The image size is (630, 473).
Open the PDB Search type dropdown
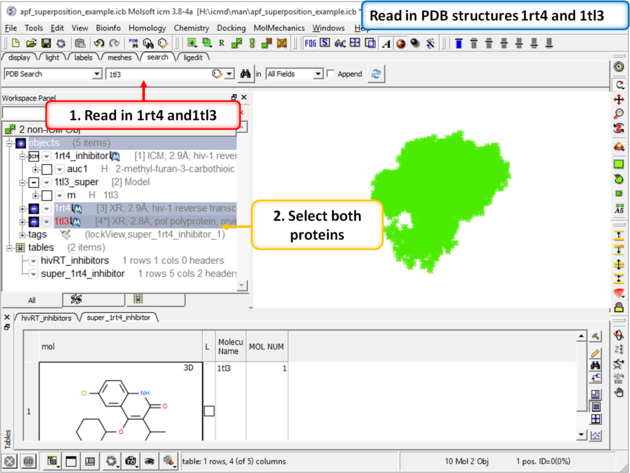tap(96, 74)
